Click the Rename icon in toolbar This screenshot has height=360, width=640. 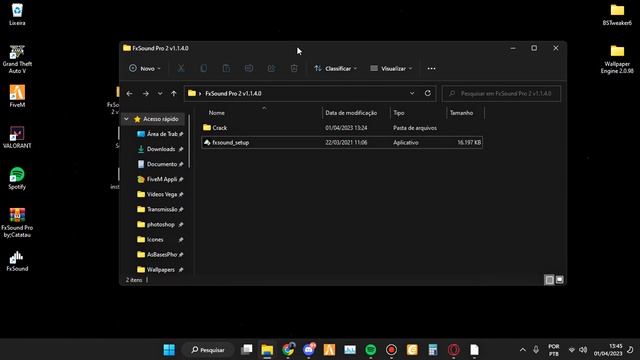click(249, 69)
